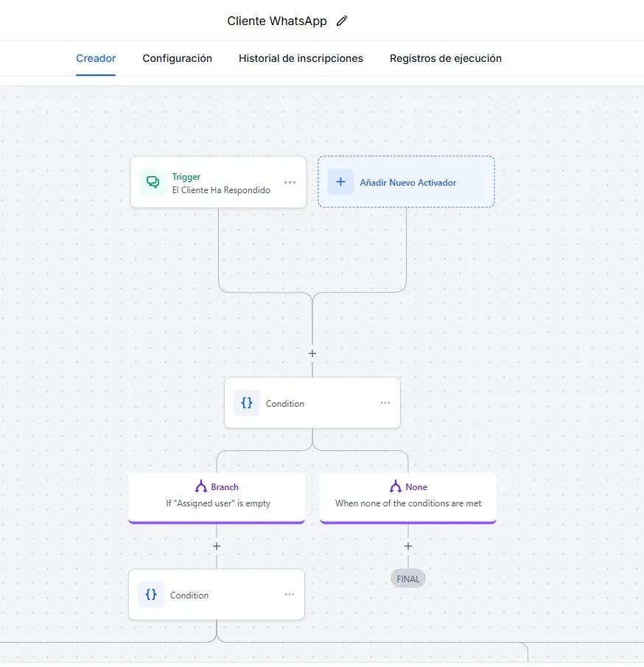Open the Historial de inscripciones tab

tap(301, 58)
